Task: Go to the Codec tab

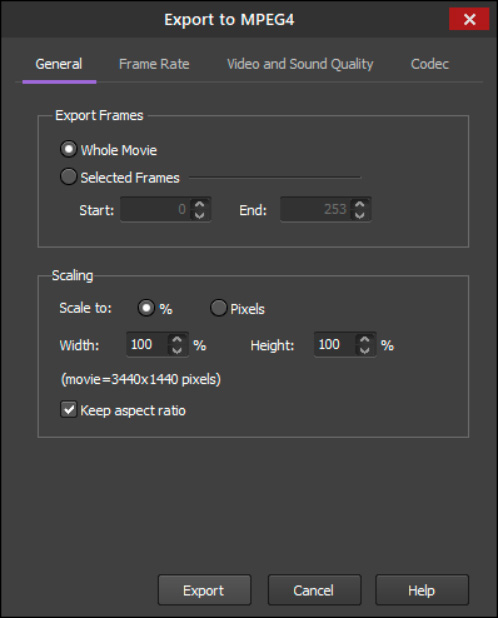Action: (x=429, y=64)
